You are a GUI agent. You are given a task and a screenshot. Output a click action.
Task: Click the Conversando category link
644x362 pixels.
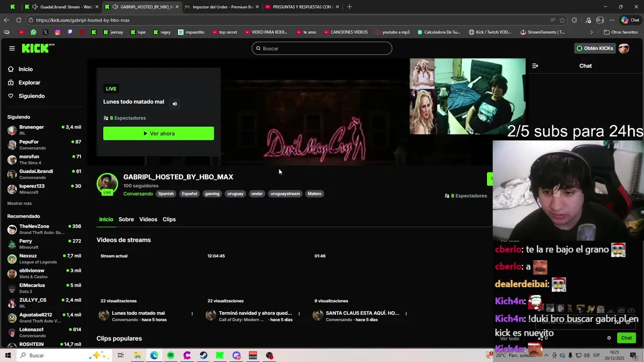(138, 194)
